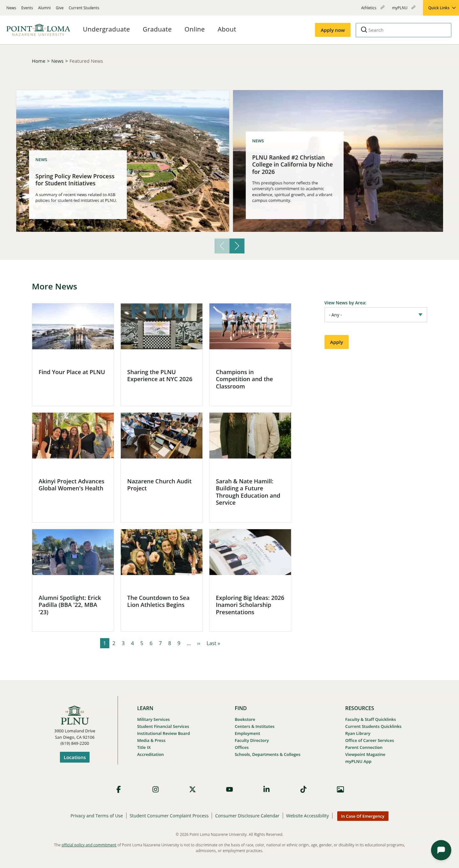Open Sarah & Nate Hamill article
The width and height of the screenshot is (459, 868).
coord(248,492)
